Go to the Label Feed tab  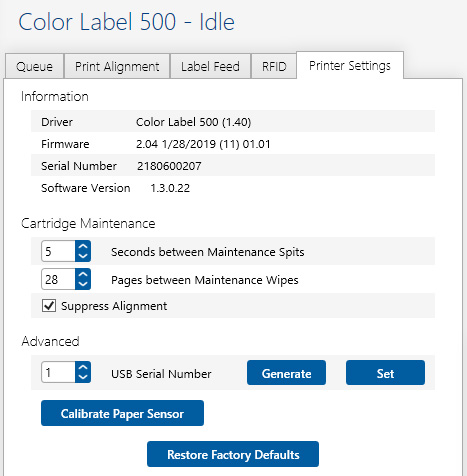(x=210, y=66)
